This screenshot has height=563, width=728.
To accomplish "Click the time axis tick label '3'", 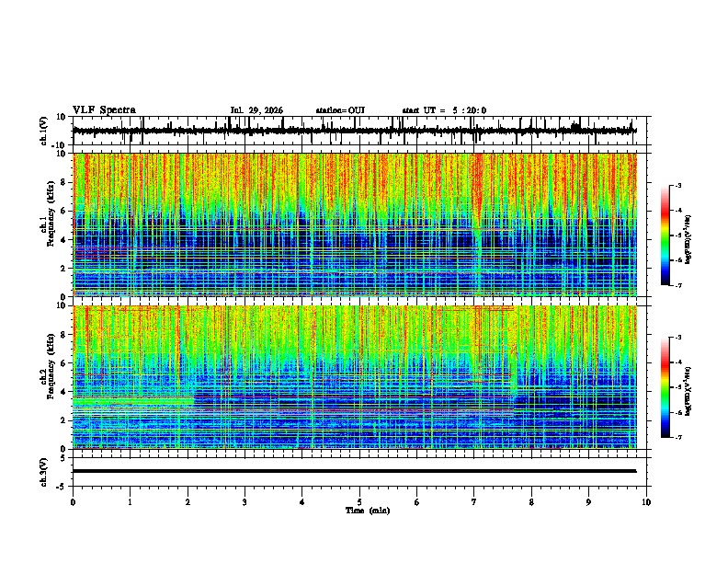I will point(245,502).
